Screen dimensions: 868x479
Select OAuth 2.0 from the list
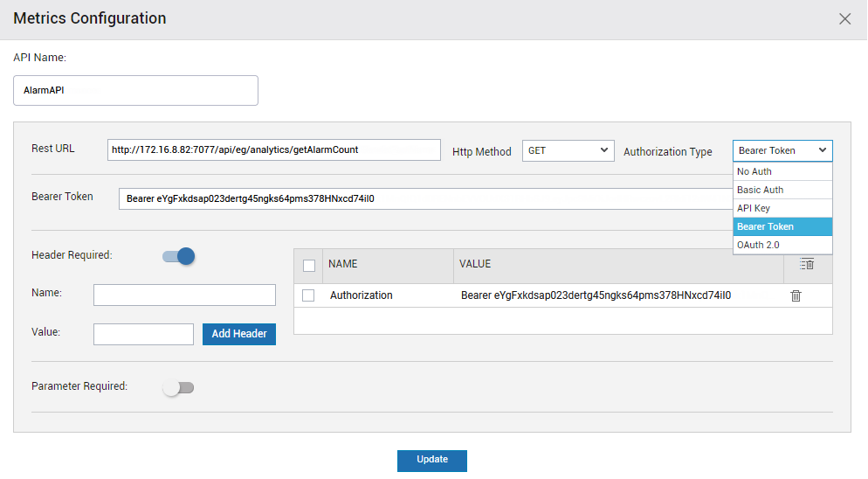click(x=782, y=245)
